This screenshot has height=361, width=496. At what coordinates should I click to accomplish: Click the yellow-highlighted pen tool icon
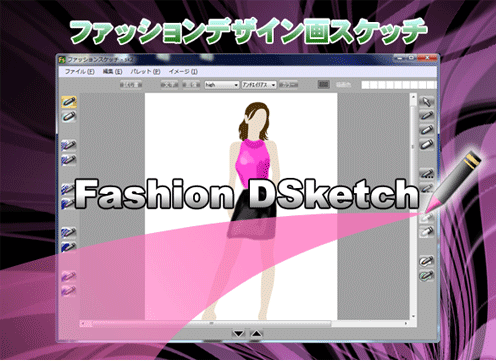tap(69, 102)
